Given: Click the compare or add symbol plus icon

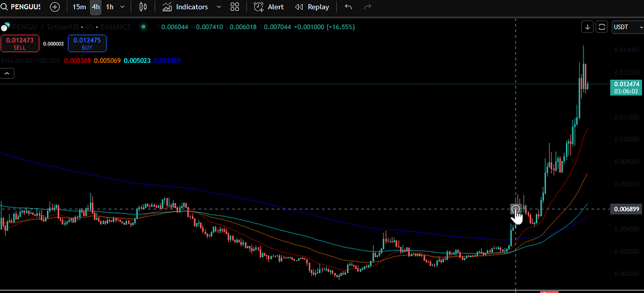Looking at the screenshot, I should [55, 7].
